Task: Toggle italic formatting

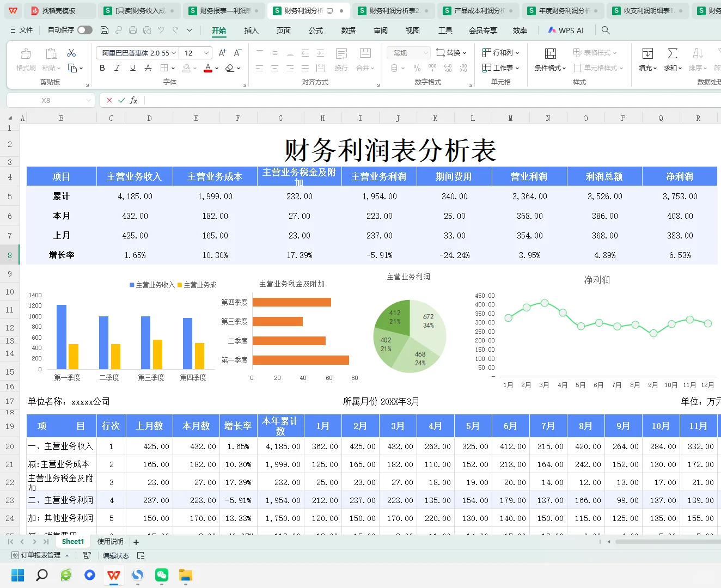Action: click(x=117, y=68)
